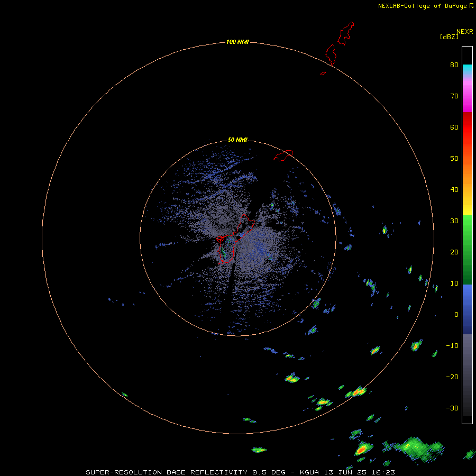This screenshot has height=476, width=476.
Task: Click the 10 dBZ scale value
Action: click(454, 283)
